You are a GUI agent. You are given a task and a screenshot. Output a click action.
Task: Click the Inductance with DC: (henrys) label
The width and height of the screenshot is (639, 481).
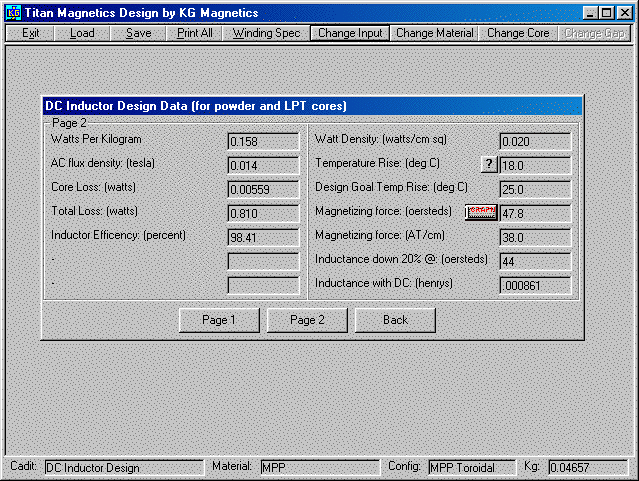[384, 283]
